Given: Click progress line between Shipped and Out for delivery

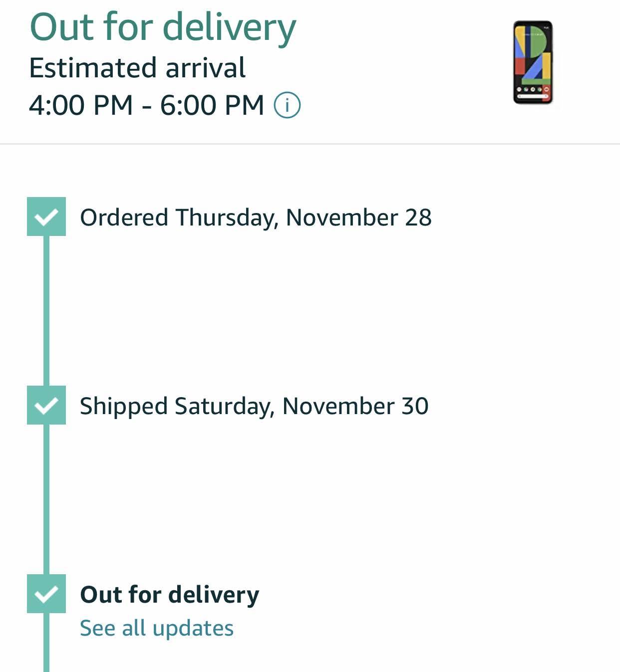Looking at the screenshot, I should point(46,499).
